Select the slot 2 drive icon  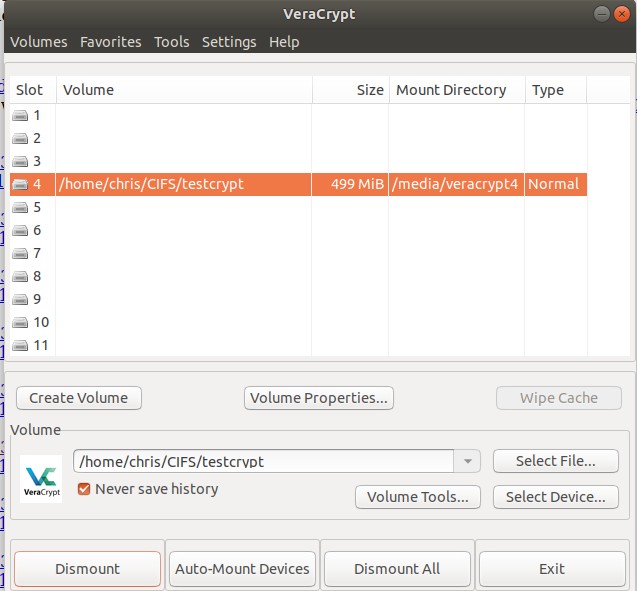click(21, 139)
